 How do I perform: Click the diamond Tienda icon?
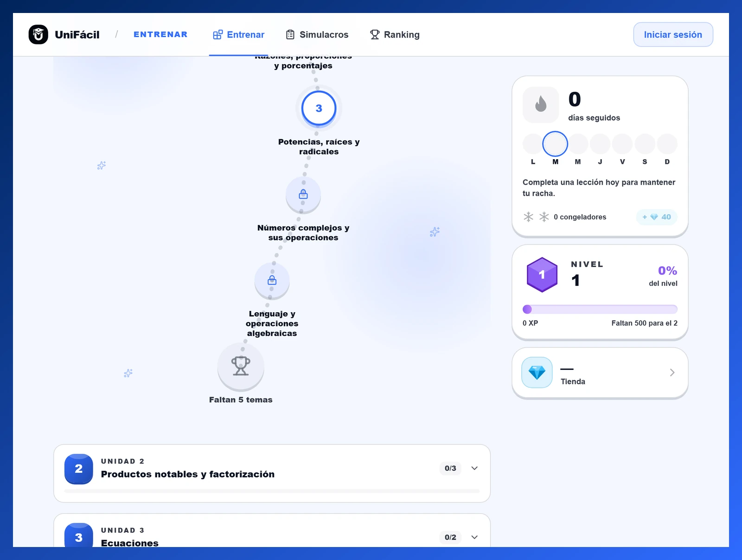pyautogui.click(x=537, y=373)
